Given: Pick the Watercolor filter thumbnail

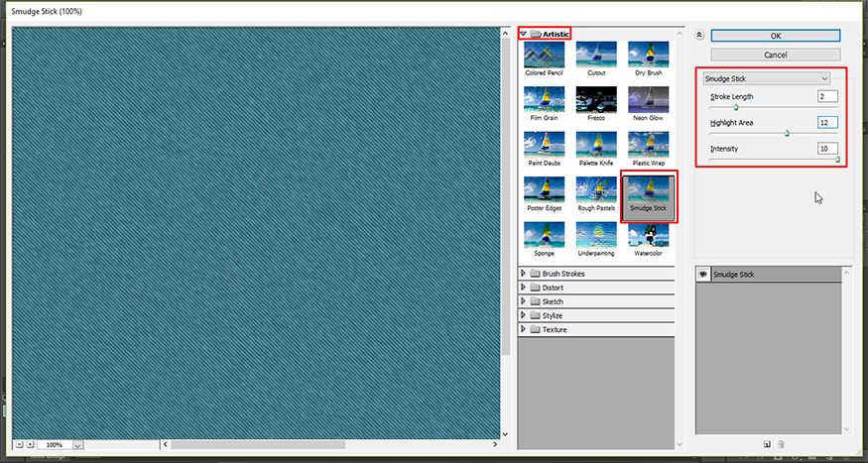Looking at the screenshot, I should (648, 239).
